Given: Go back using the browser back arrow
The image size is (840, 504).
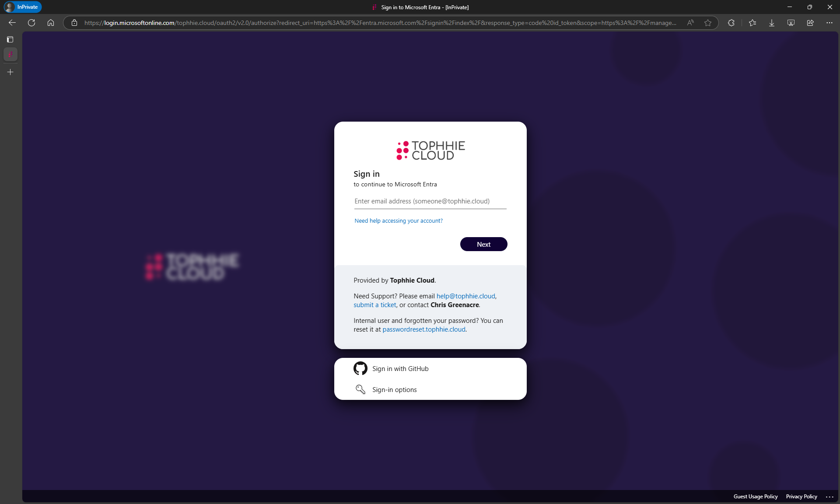Looking at the screenshot, I should (12, 23).
